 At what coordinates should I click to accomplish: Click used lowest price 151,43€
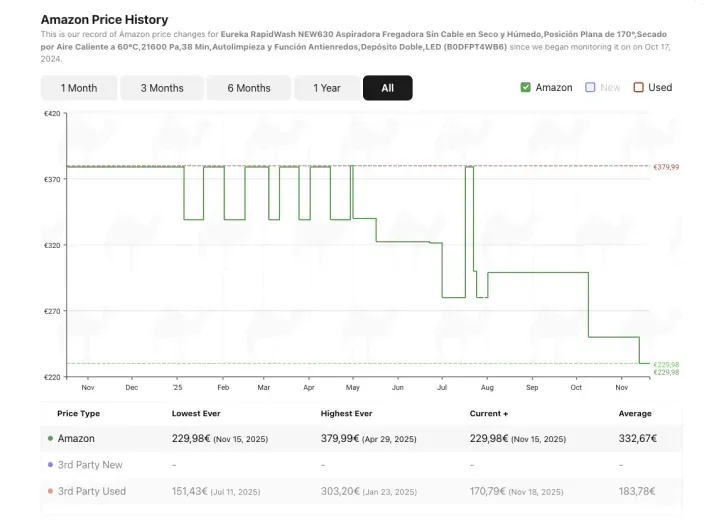coord(216,492)
